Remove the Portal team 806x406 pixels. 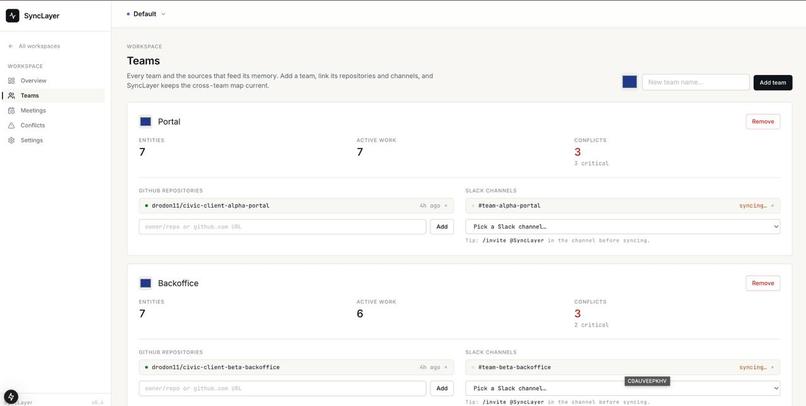[763, 122]
